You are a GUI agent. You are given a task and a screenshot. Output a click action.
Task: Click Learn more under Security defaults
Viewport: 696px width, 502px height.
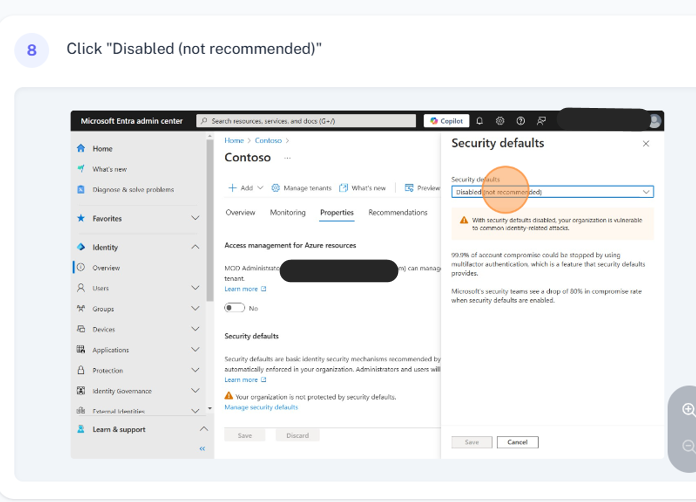click(x=245, y=379)
